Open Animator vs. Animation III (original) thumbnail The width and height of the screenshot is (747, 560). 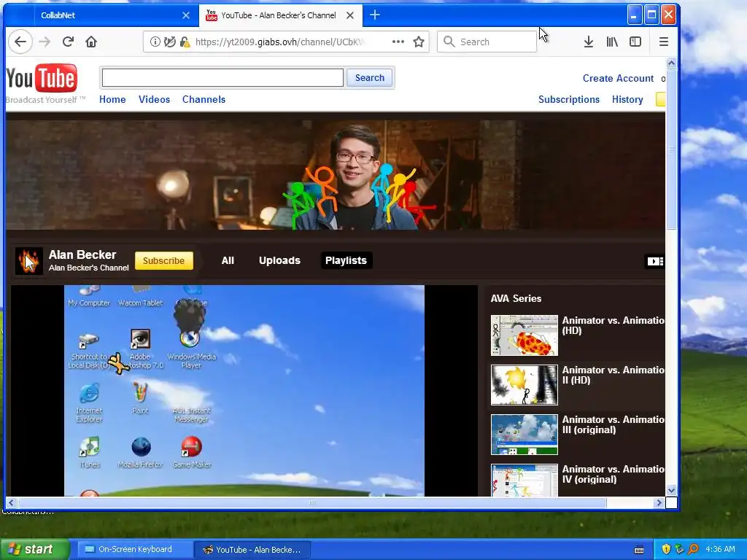524,435
